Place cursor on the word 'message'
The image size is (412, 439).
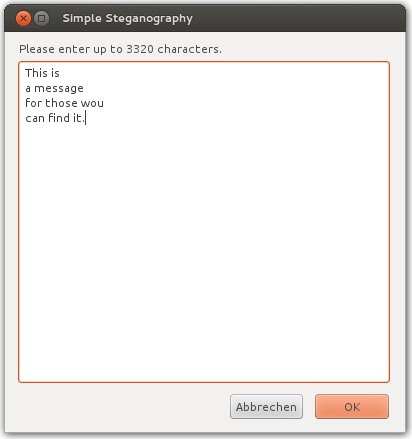(x=59, y=88)
